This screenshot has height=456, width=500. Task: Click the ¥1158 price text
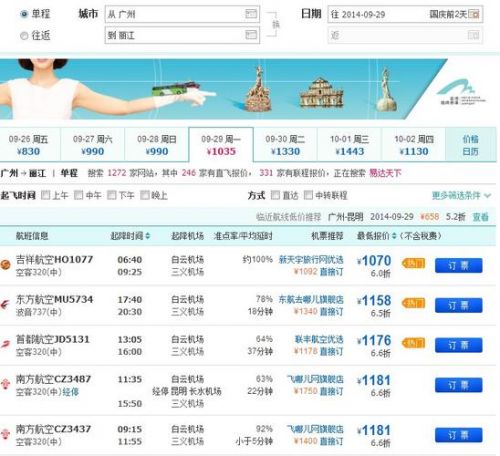(374, 301)
